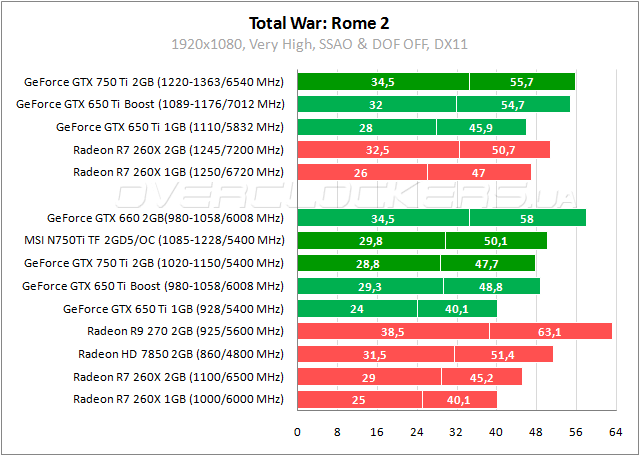Select label Radeon R7 260X 1GB (1250/6720 MHz)

(178, 172)
